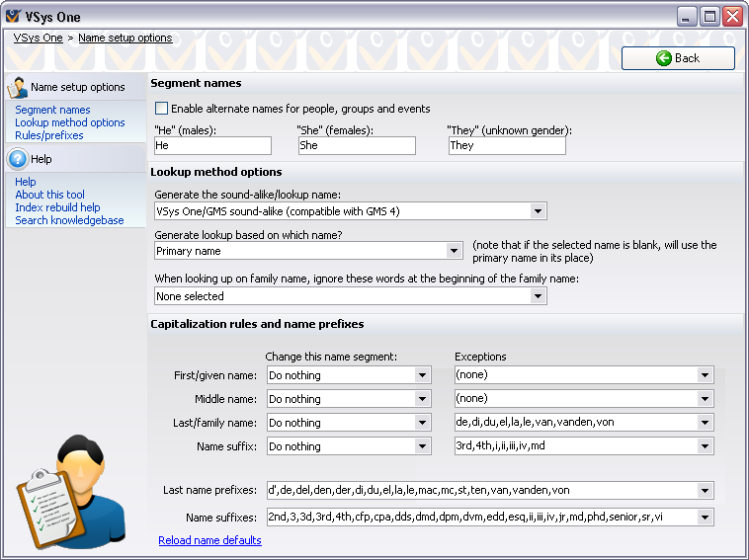Click the 'Change this name segment:' column label
Viewport: 749px width, 560px height.
coord(331,357)
